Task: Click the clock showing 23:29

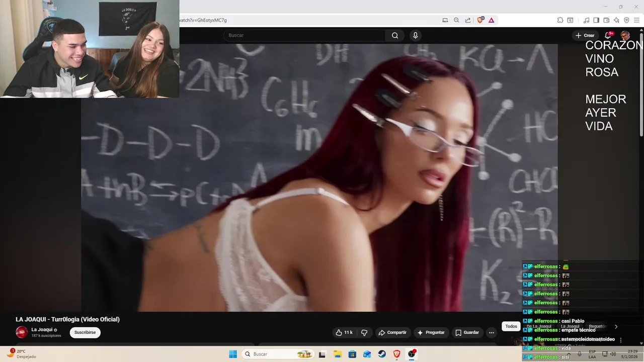Action: 632,351
